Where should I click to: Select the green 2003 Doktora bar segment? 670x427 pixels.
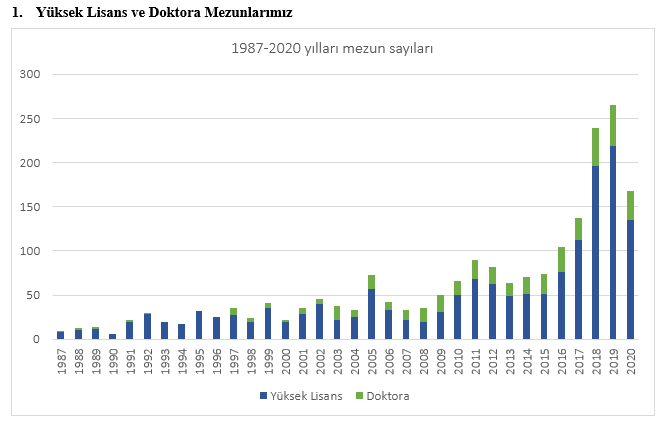click(337, 313)
